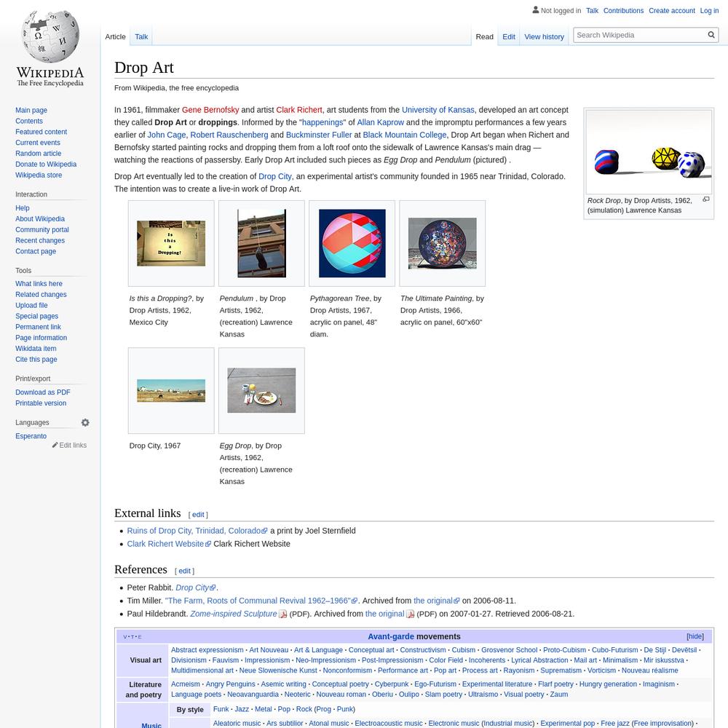Click the Edit links pencil icon

55,445
